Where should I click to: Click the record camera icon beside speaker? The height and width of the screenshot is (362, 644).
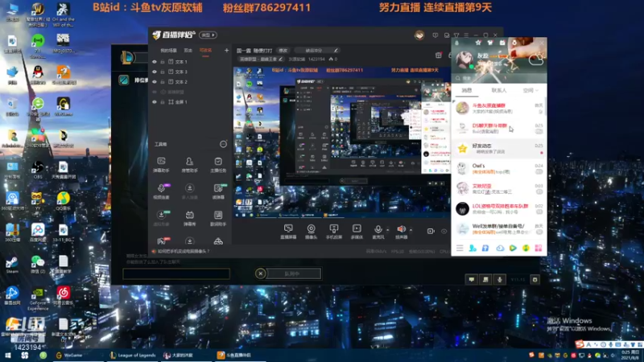tap(431, 231)
